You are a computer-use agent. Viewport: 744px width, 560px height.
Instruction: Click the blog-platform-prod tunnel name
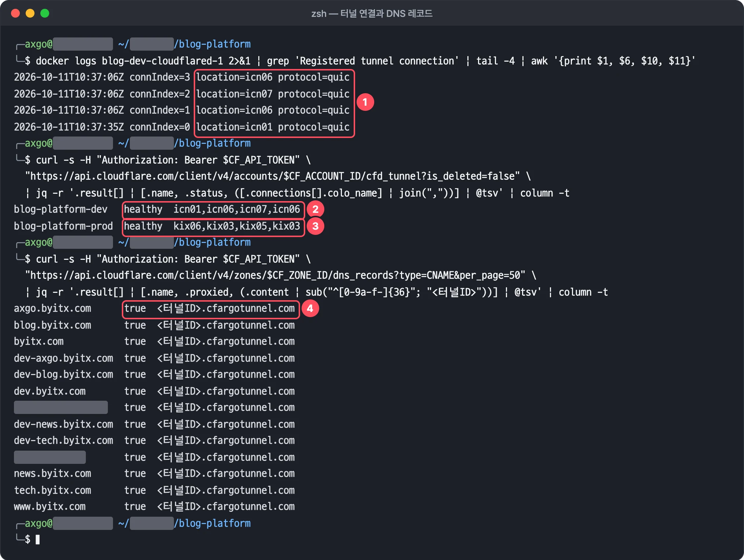click(63, 226)
